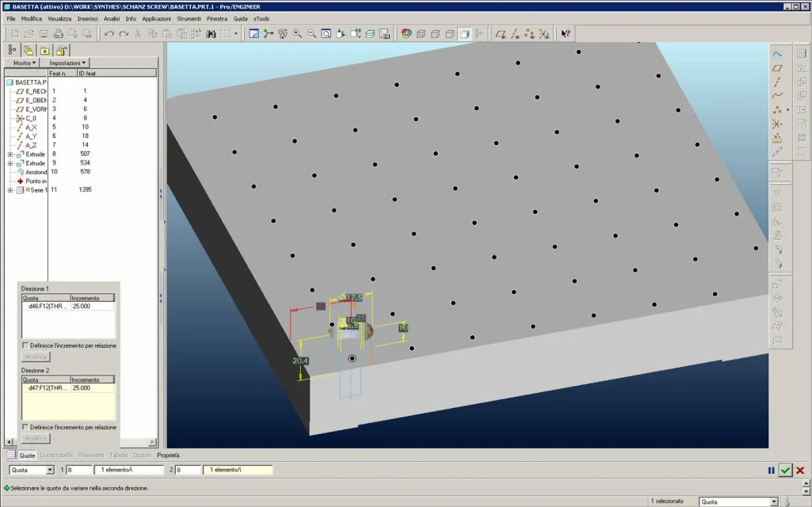Image resolution: width=812 pixels, height=507 pixels.
Task: Click the Zoom In magnifier icon
Action: pyautogui.click(x=297, y=34)
